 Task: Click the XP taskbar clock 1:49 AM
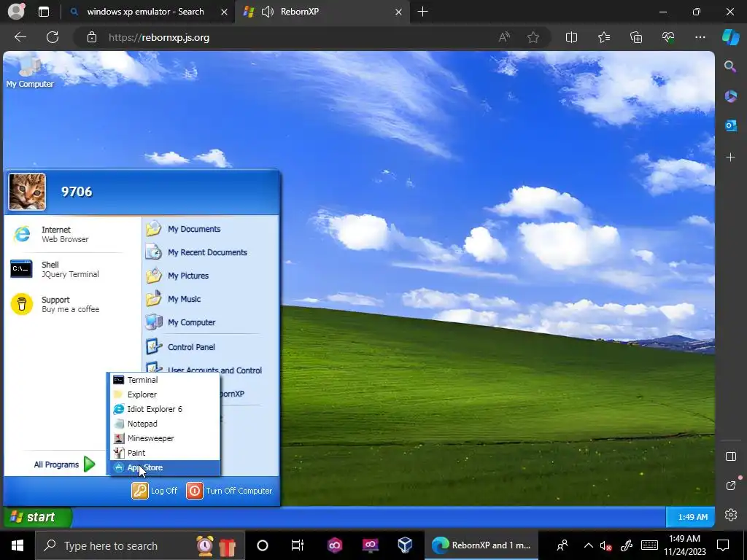tap(692, 517)
